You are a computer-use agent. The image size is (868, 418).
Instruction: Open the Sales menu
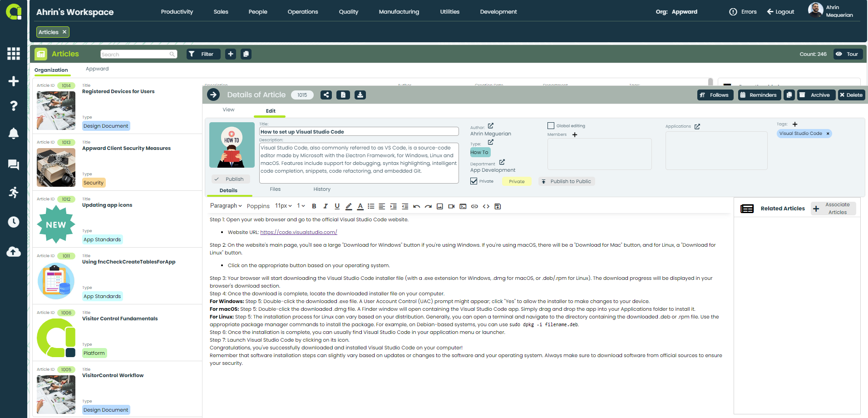(221, 12)
